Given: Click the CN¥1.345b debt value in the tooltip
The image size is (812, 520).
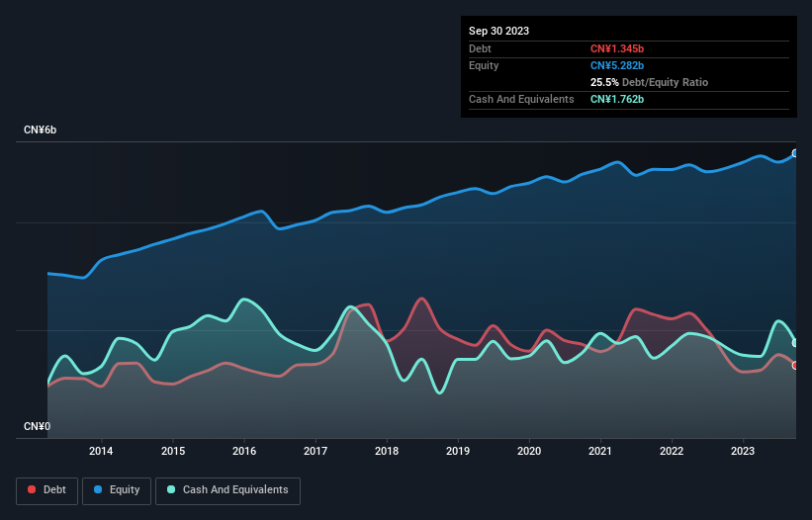Looking at the screenshot, I should click(617, 48).
